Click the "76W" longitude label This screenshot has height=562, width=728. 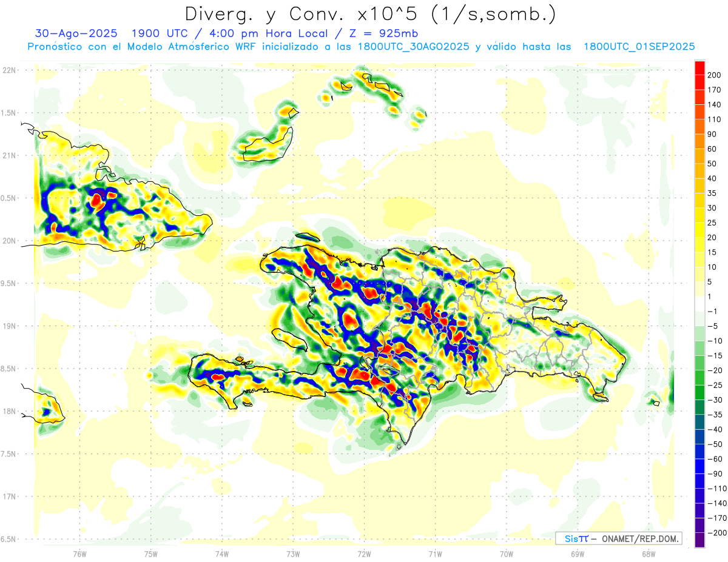coord(79,554)
